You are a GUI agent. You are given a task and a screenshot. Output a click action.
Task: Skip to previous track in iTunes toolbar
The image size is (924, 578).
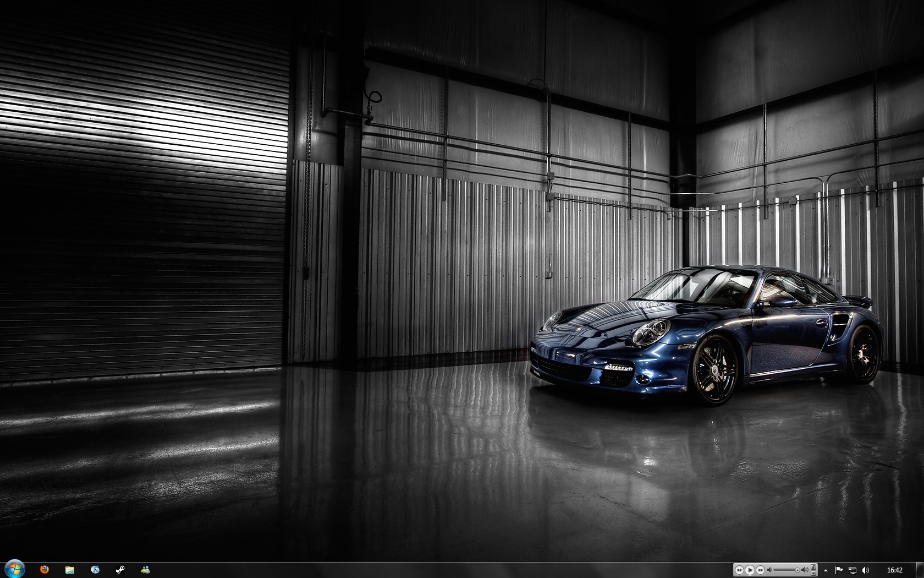739,570
